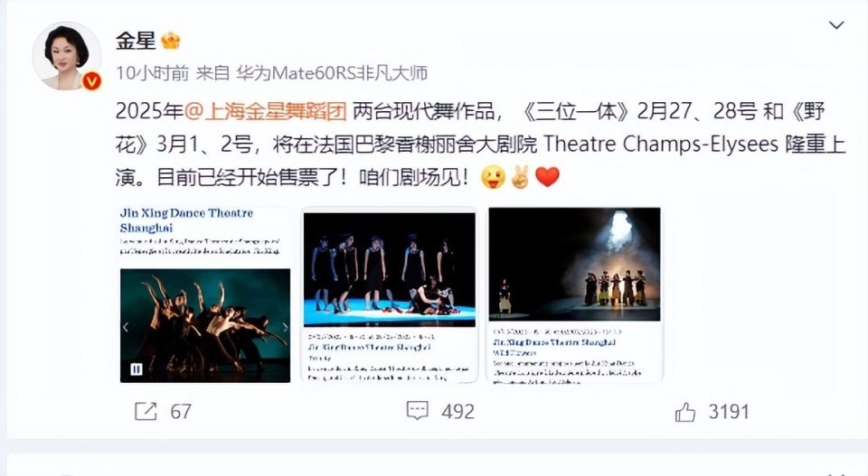Pause the slideshow in first image
The height and width of the screenshot is (476, 868).
click(137, 369)
